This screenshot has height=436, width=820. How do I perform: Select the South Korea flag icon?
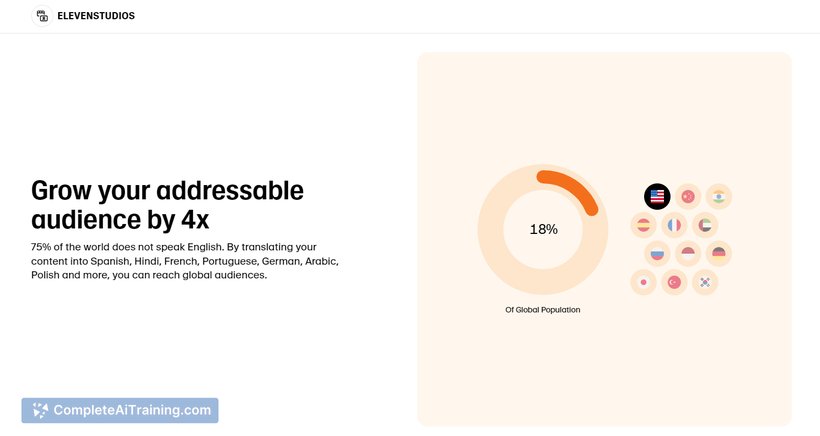point(705,282)
